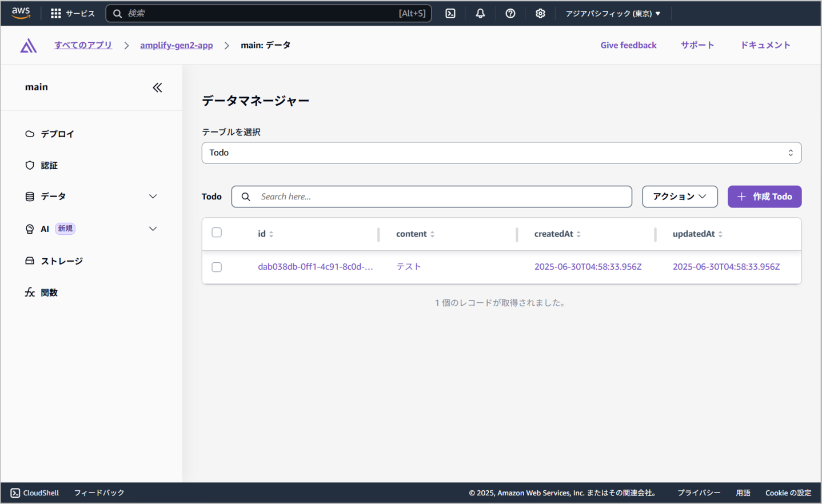This screenshot has width=822, height=504.
Task: Open the アジアパシフィック (東京) region dropdown
Action: click(x=613, y=13)
